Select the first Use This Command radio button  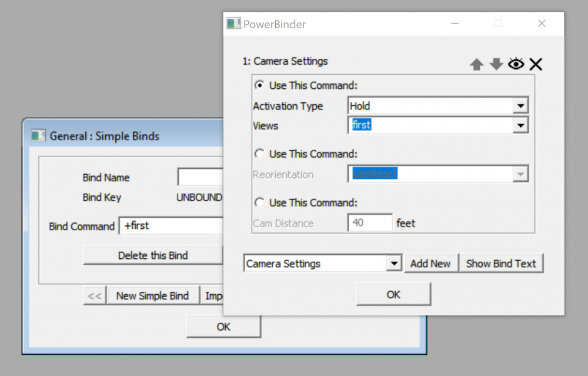[x=259, y=85]
